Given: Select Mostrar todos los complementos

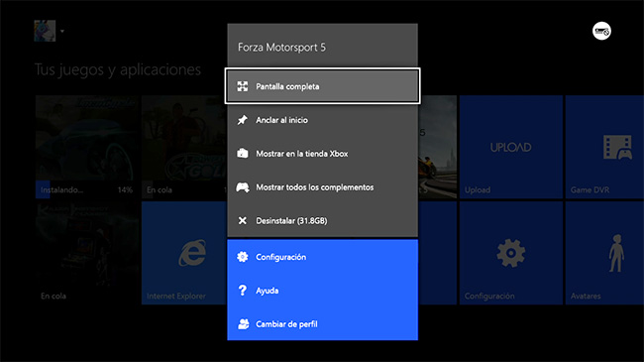Looking at the screenshot, I should point(322,187).
